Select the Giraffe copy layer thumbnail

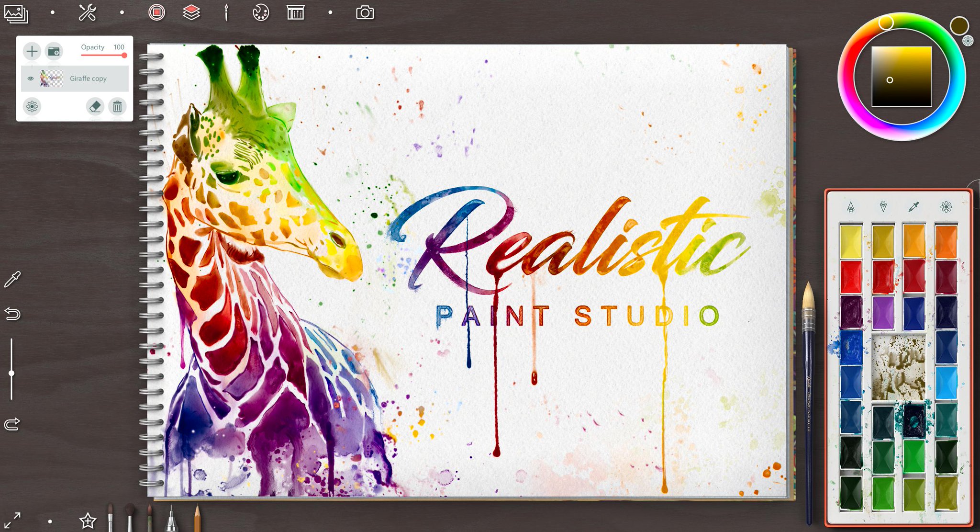(x=52, y=79)
